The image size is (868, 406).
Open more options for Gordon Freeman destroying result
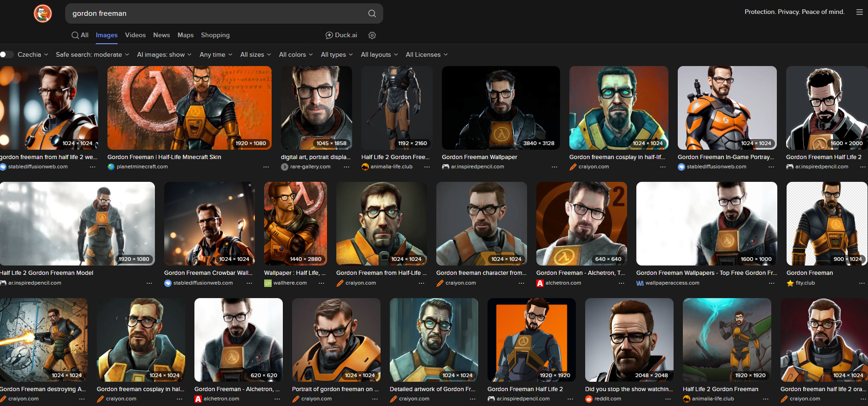[82, 399]
